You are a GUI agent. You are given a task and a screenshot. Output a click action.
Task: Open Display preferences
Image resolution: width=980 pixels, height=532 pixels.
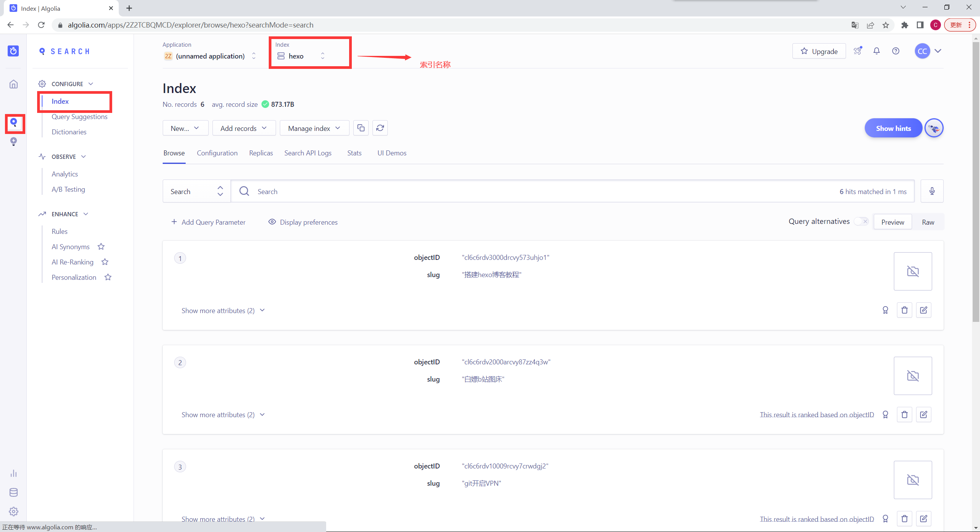303,222
